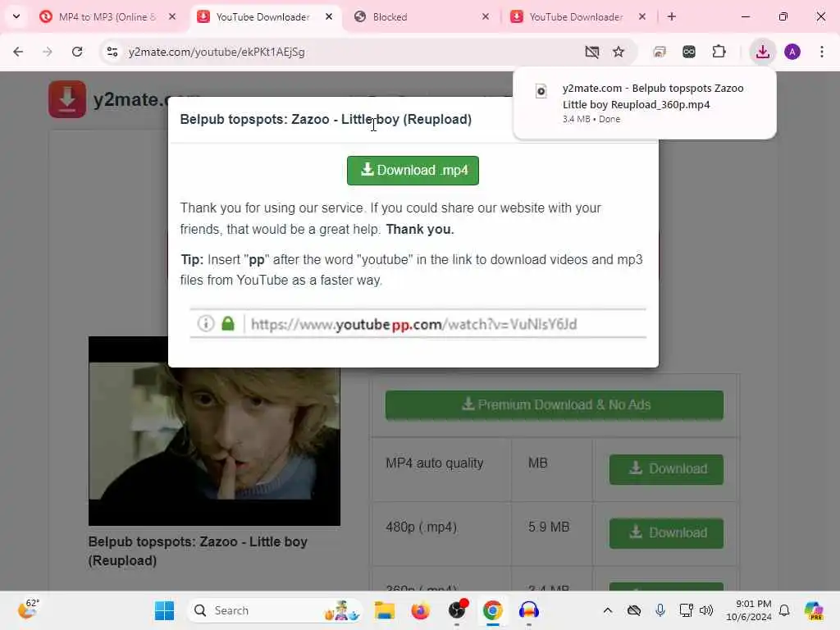Click the mask extension icon in toolbar
Screen dimensions: 840x630
(689, 52)
